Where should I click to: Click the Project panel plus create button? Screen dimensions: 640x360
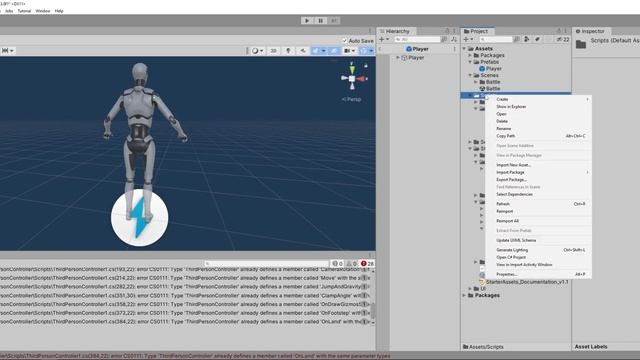[468, 40]
